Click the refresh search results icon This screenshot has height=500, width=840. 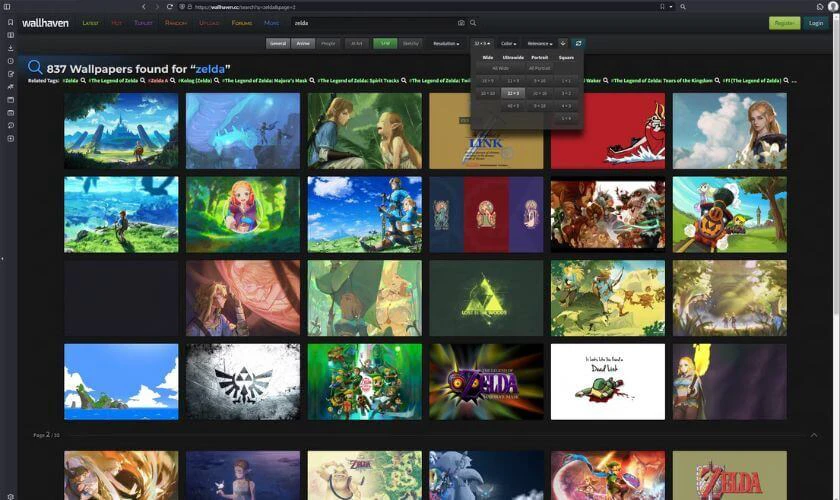click(x=578, y=43)
